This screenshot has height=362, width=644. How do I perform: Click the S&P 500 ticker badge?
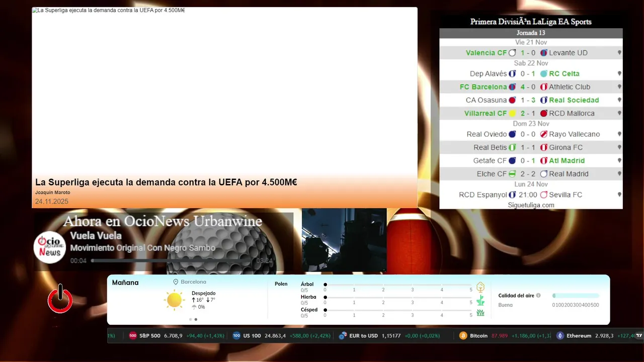click(x=133, y=336)
